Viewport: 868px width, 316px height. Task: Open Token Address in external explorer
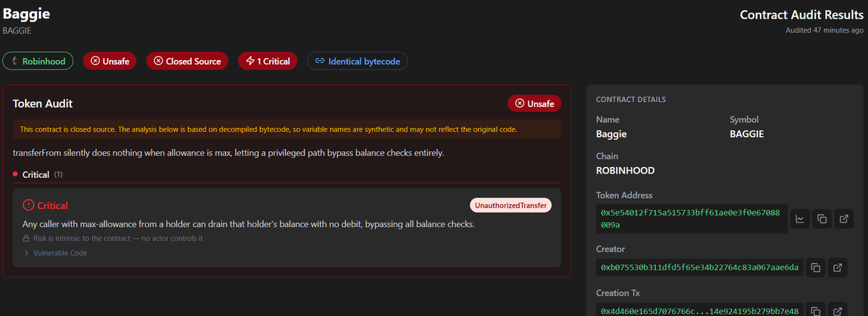pos(844,219)
